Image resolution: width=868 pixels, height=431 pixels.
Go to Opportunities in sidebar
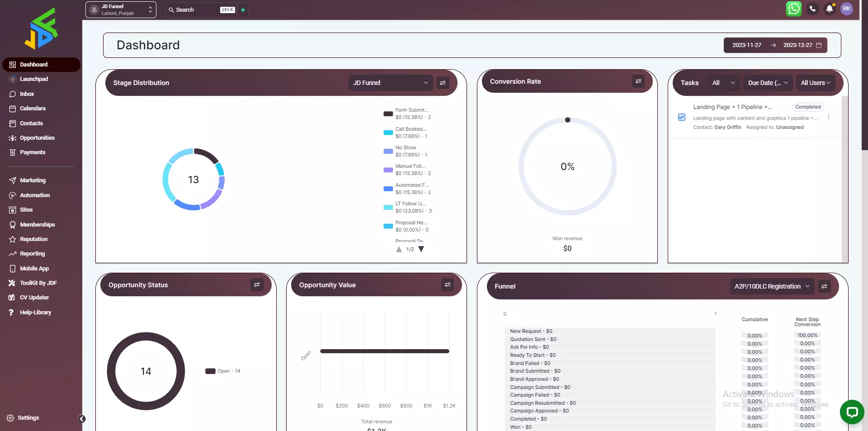pyautogui.click(x=37, y=138)
